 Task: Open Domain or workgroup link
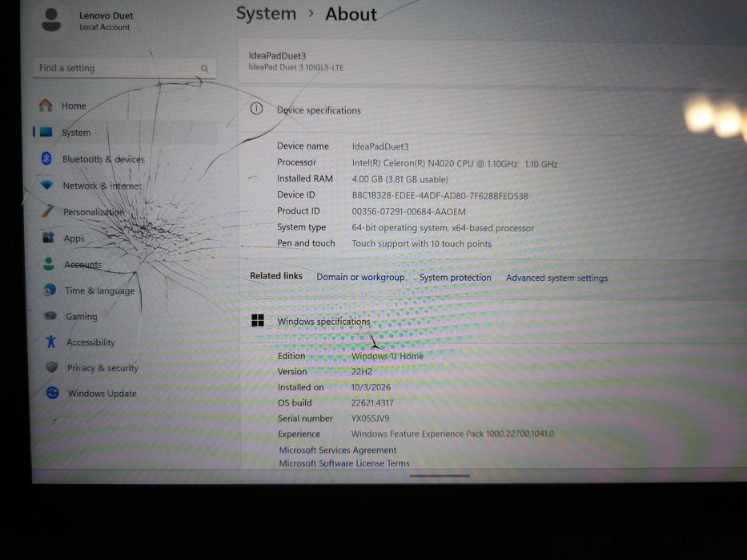360,277
